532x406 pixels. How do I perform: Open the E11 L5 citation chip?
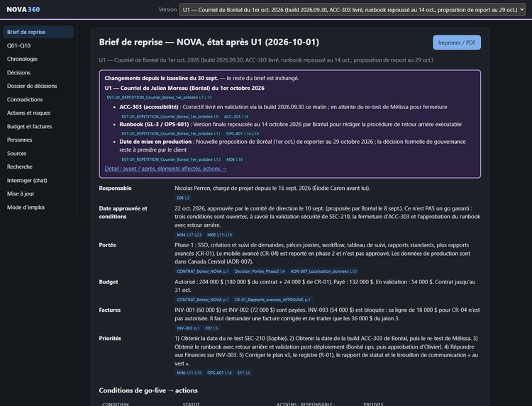click(x=243, y=373)
